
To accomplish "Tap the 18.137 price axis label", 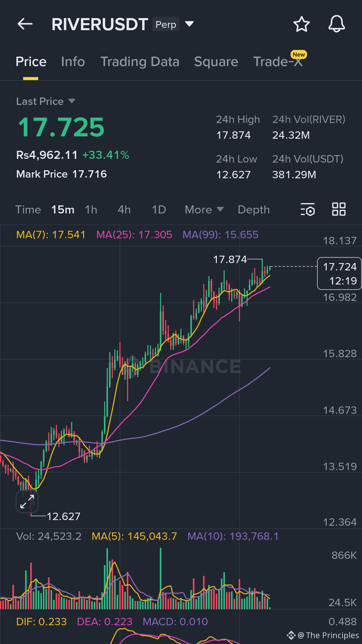I will [340, 241].
